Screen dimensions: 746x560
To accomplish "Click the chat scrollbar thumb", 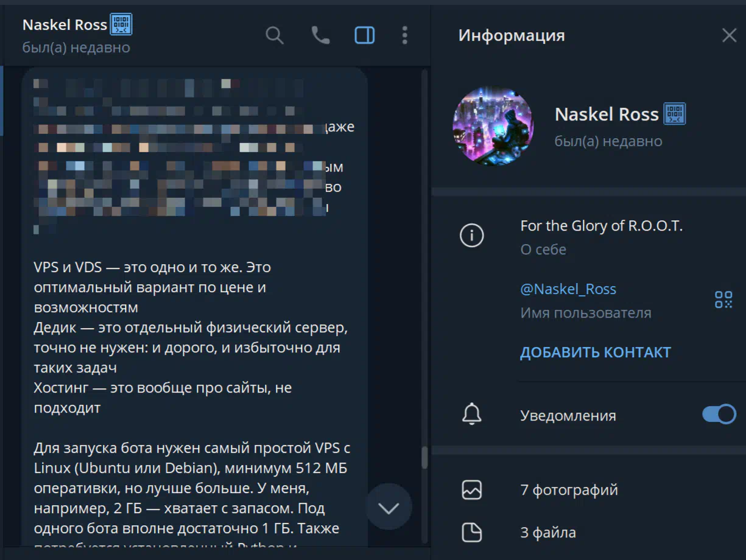I will click(x=424, y=458).
